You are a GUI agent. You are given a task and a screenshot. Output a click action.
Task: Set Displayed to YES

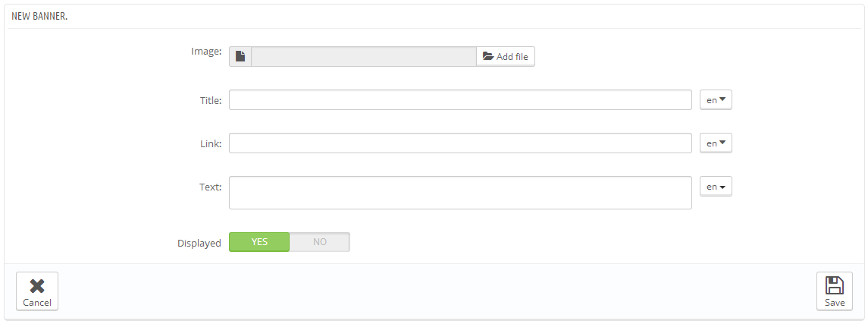pos(259,242)
